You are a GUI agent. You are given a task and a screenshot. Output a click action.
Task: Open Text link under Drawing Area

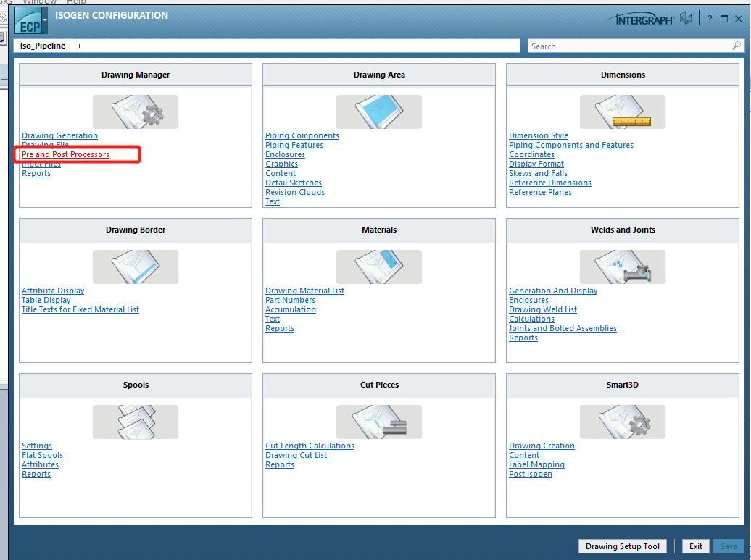pos(273,201)
